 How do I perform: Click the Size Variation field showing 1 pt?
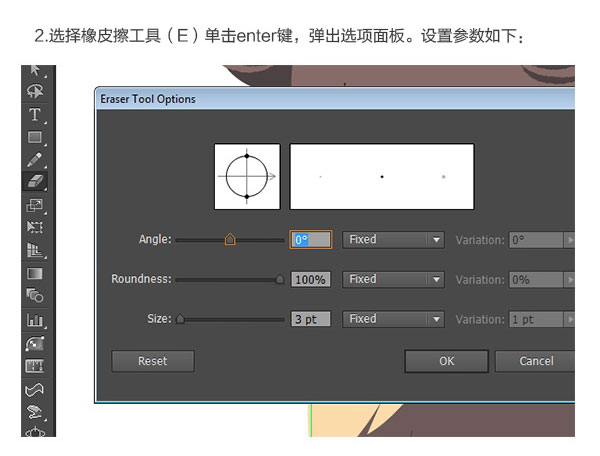click(536, 319)
